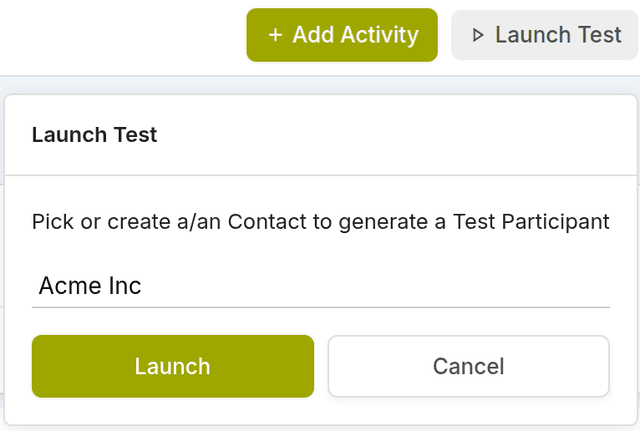Click the play triangle icon beside Launch Test
This screenshot has height=431, width=640.
[478, 35]
